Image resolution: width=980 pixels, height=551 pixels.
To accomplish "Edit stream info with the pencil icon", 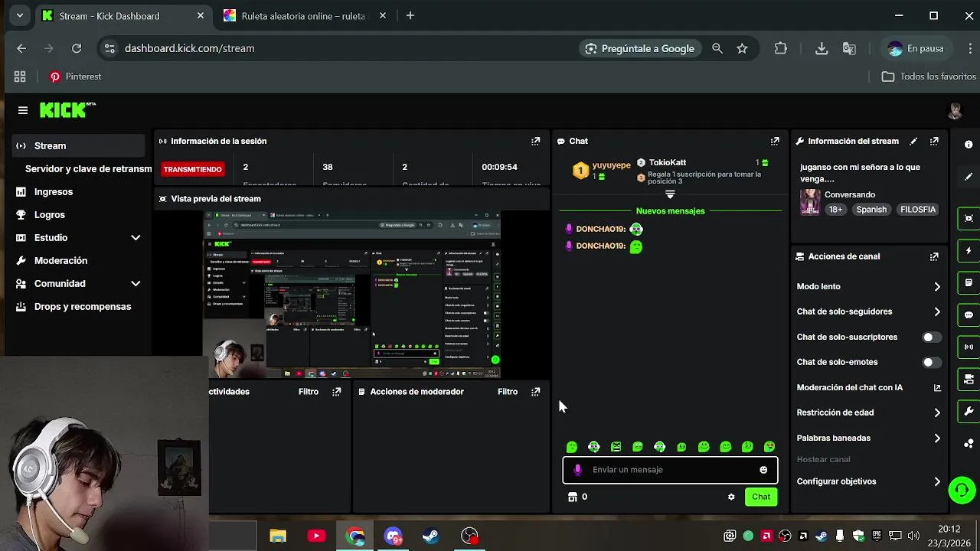I will (x=913, y=141).
